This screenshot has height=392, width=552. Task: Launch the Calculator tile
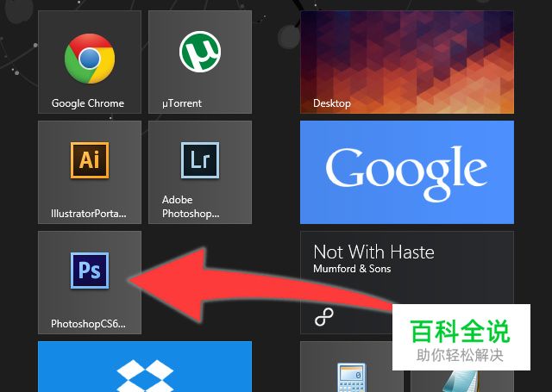352,366
